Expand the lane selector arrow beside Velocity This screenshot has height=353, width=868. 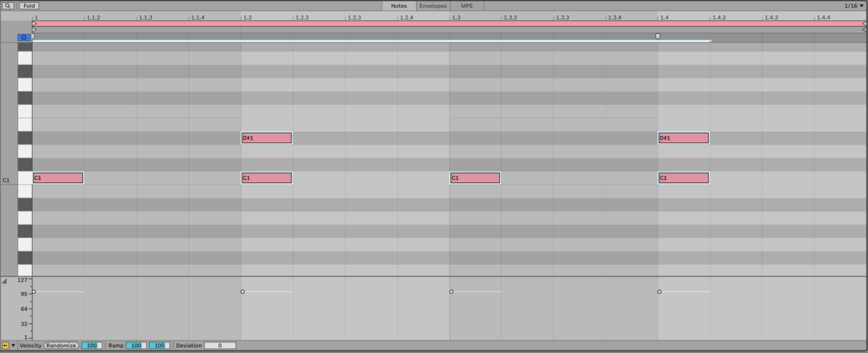(13, 346)
